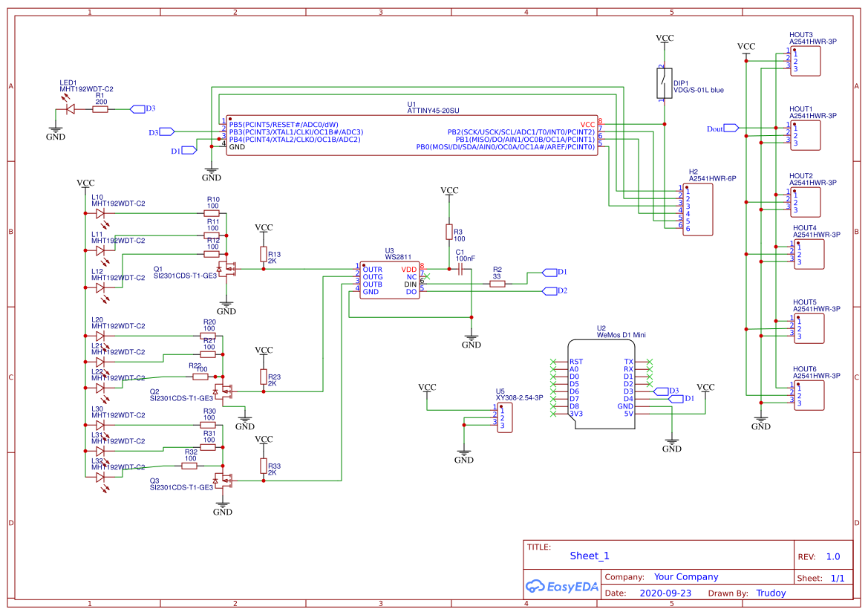Select the D3 net flag near LED1
Screen dimensions: 868x615
pos(138,108)
